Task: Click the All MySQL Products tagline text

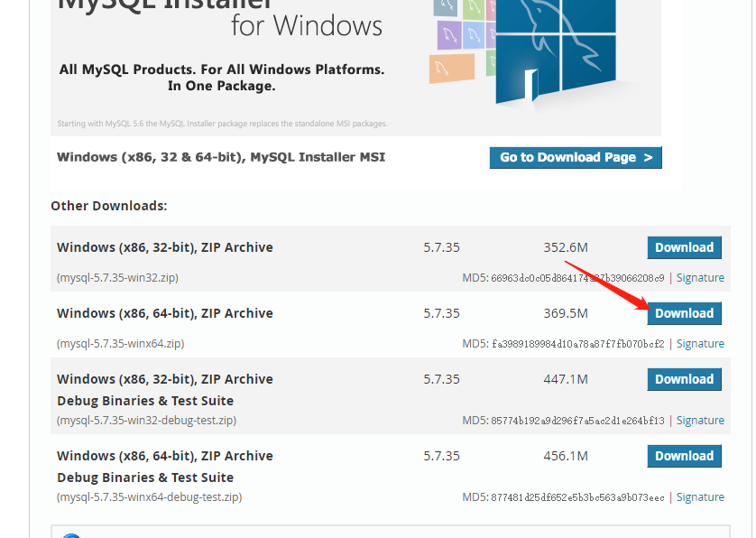Action: point(222,78)
